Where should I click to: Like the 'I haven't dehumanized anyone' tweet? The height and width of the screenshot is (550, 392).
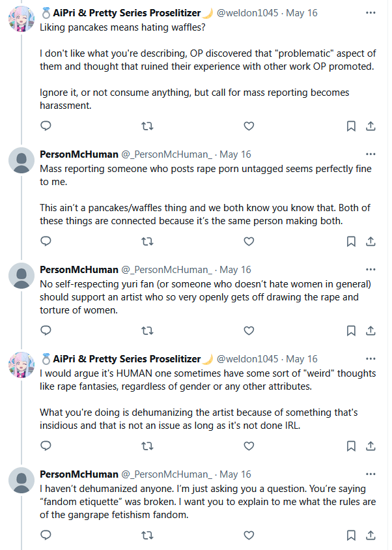tap(249, 535)
